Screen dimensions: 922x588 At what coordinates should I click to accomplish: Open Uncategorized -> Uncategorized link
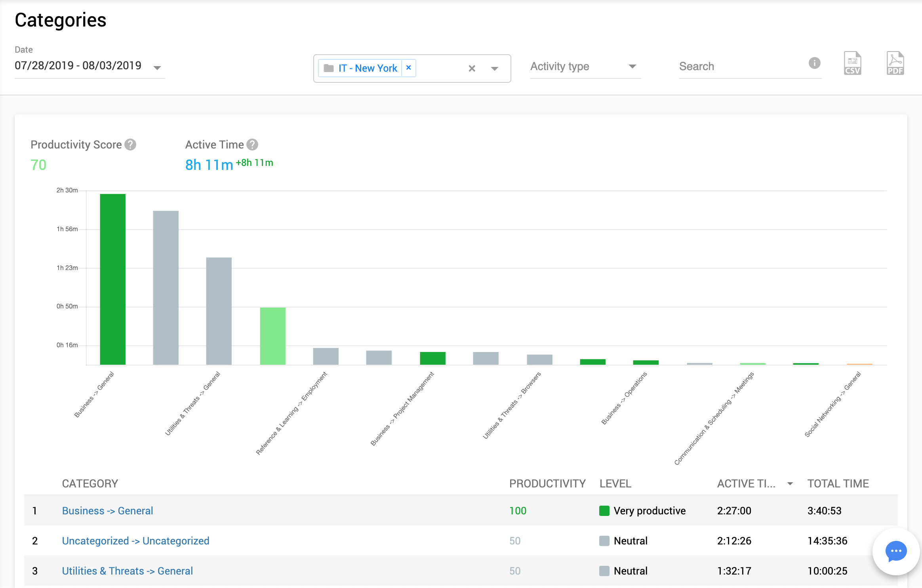pos(135,541)
